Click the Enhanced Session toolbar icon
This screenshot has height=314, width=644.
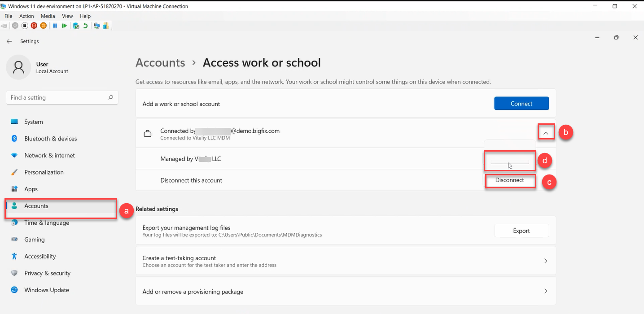click(96, 26)
